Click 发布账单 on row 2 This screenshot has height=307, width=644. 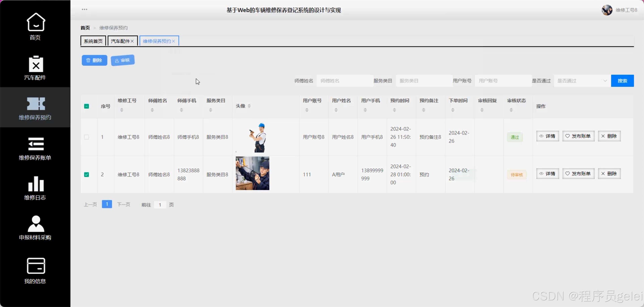578,173
